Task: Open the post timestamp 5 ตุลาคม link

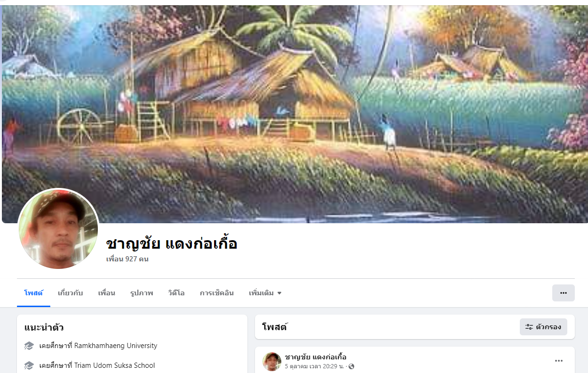Action: (x=314, y=366)
